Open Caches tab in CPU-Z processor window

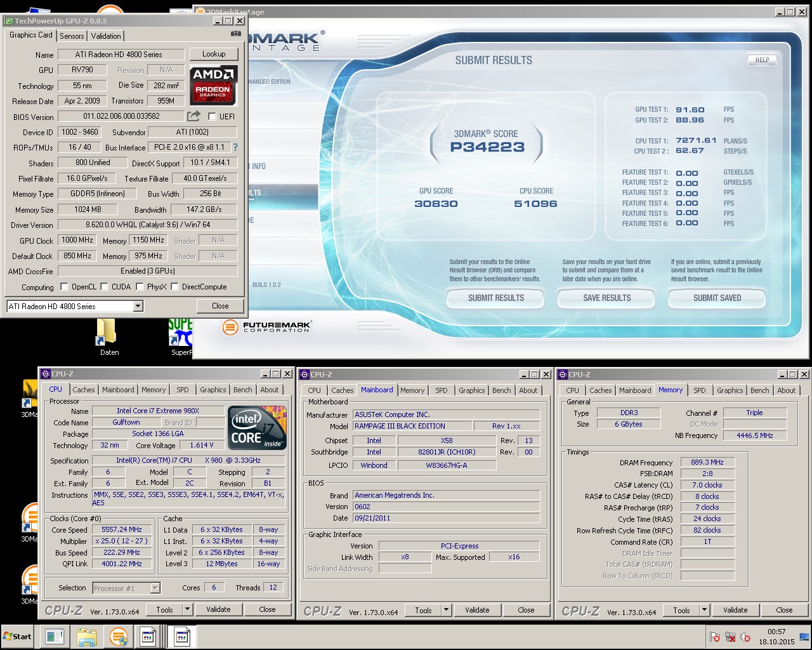coord(83,390)
